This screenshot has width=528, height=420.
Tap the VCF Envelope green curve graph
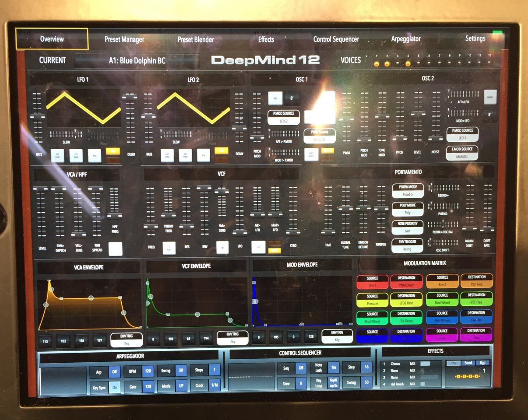[x=197, y=303]
